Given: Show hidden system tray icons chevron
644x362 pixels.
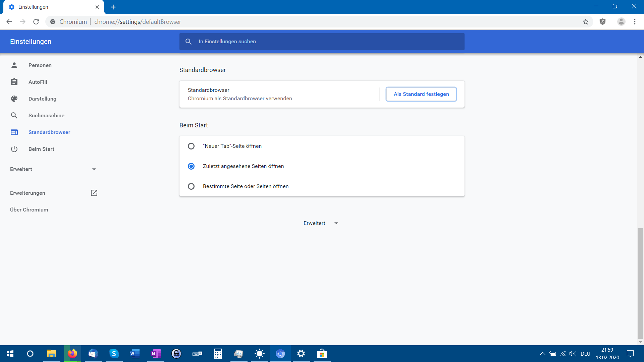Looking at the screenshot, I should [x=542, y=354].
